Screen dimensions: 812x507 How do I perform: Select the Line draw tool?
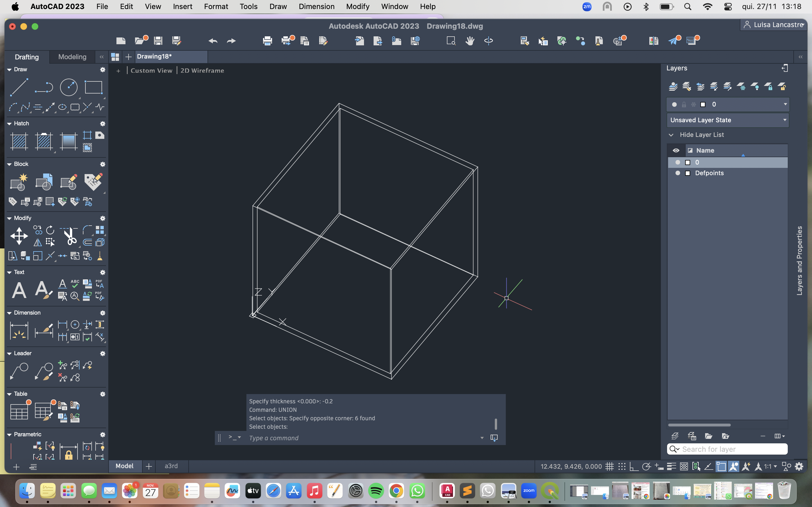pyautogui.click(x=19, y=88)
